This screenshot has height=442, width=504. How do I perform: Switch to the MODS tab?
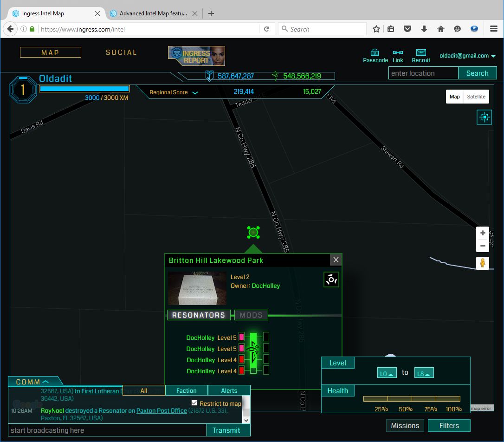[251, 315]
